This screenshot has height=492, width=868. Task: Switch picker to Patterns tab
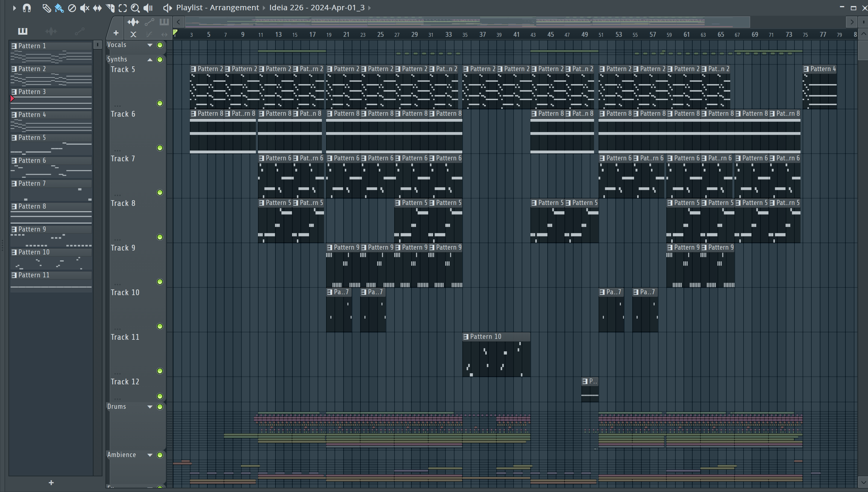(x=23, y=31)
